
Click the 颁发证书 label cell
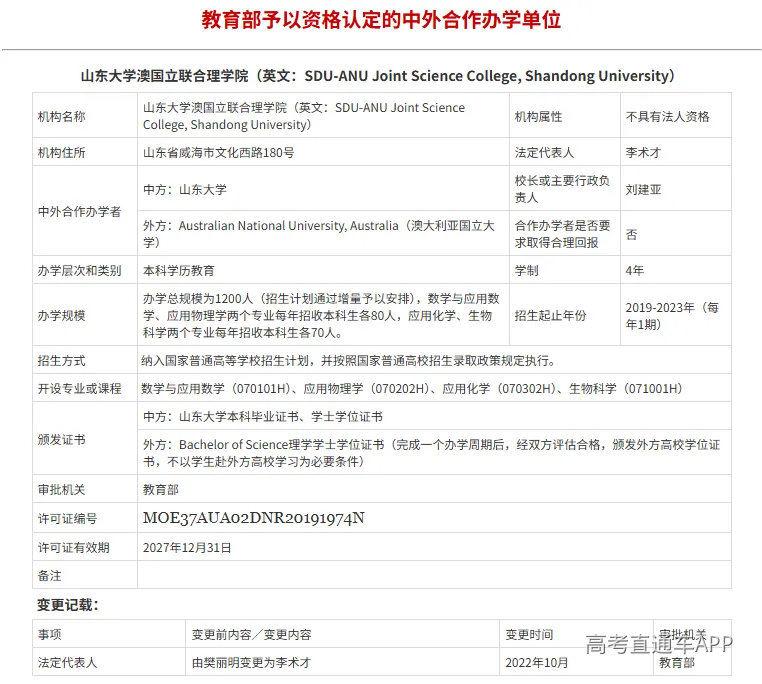click(x=85, y=438)
